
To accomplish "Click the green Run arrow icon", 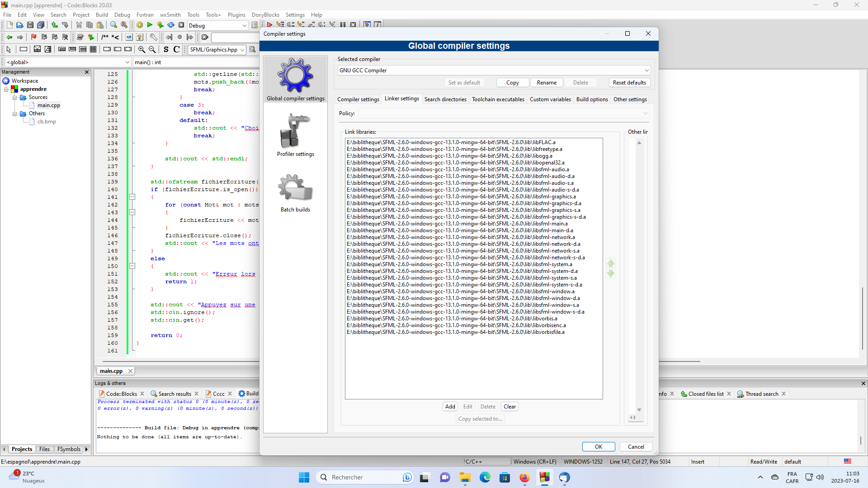I will [x=150, y=25].
